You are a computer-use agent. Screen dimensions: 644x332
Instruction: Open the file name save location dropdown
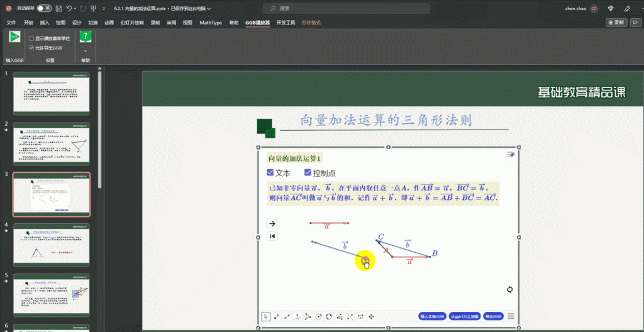[x=209, y=9]
